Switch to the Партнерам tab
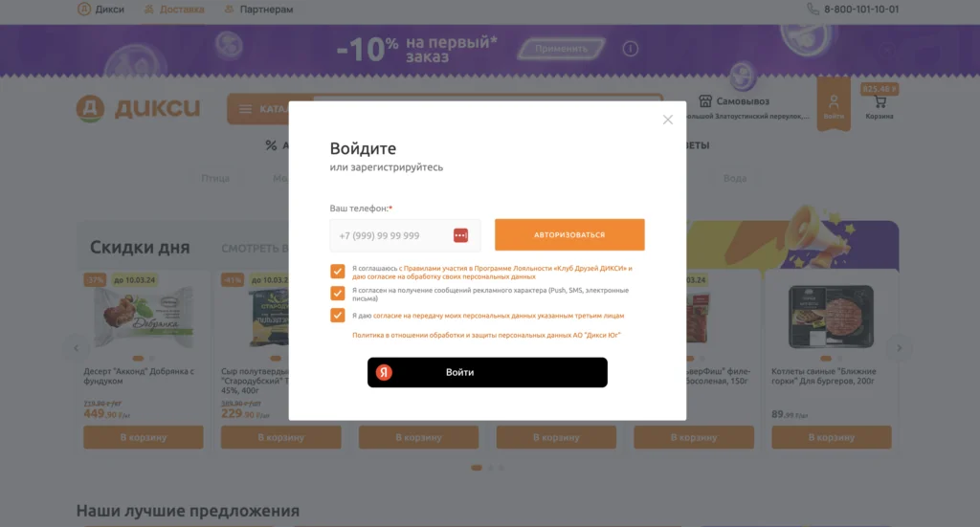The image size is (980, 527). tap(258, 10)
